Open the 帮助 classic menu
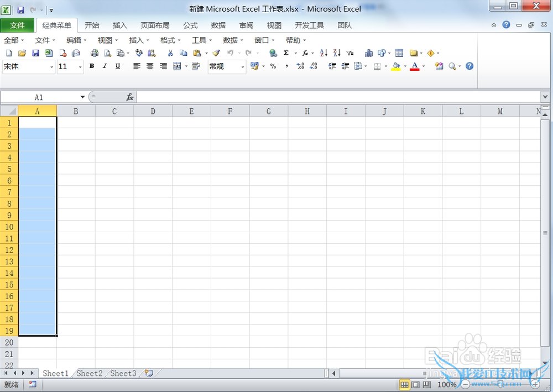The image size is (553, 392). [x=295, y=40]
